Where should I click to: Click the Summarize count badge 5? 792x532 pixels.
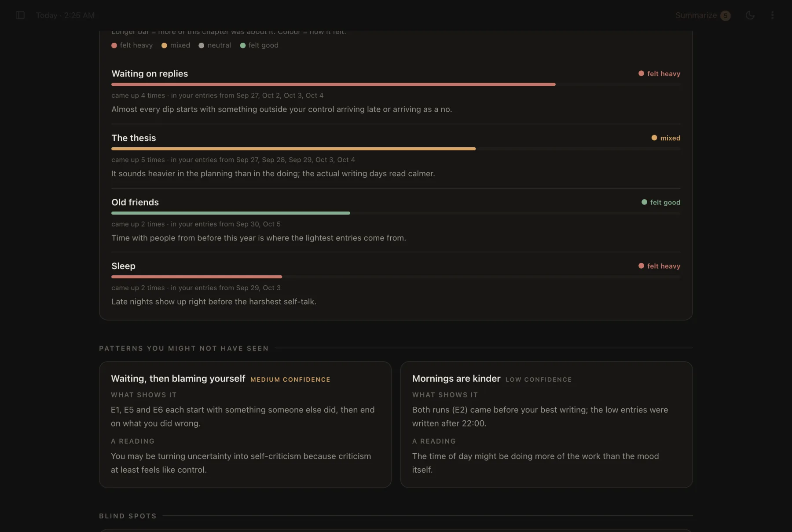tap(726, 16)
